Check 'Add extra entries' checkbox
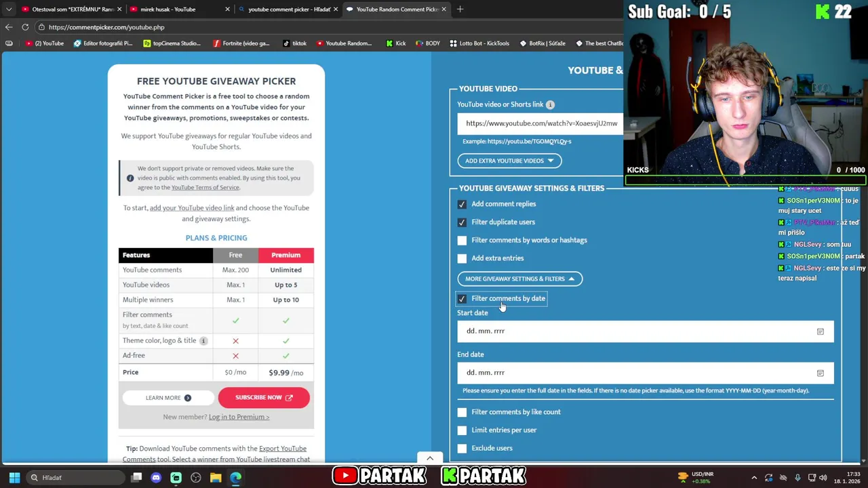Image resolution: width=868 pixels, height=488 pixels. point(462,258)
